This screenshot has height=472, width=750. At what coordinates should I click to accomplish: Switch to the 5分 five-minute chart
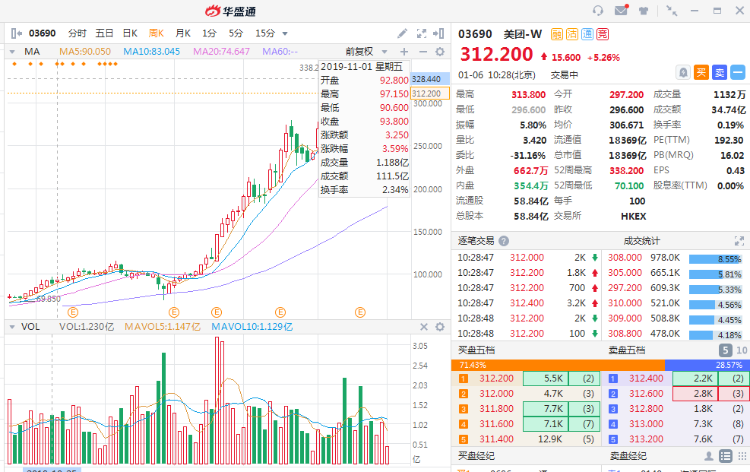click(x=236, y=33)
